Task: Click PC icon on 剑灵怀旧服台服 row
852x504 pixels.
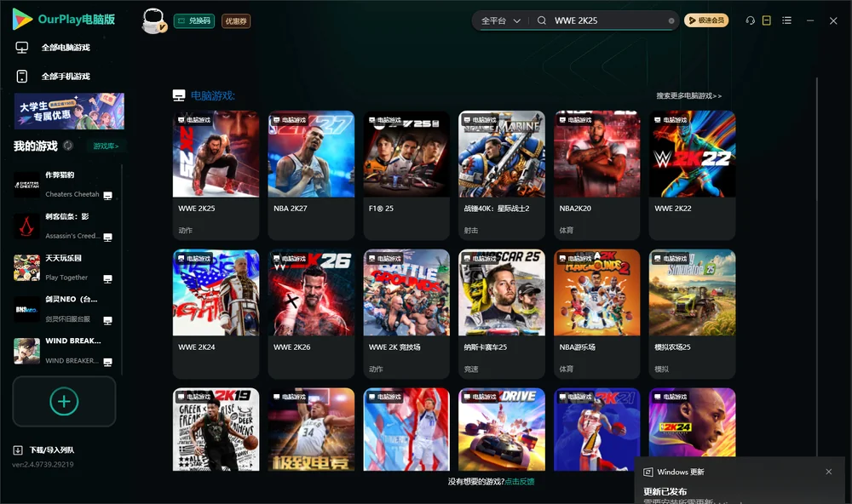Action: coord(107,320)
